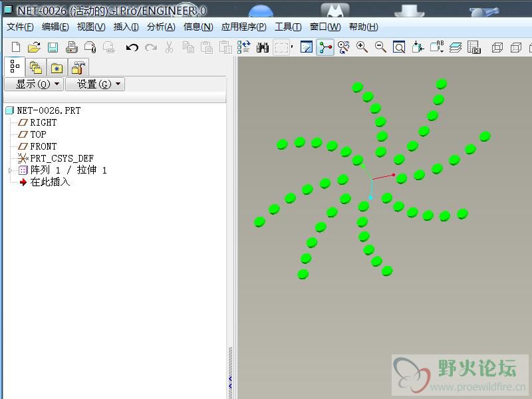532x399 pixels.
Task: Toggle Orient mode icon
Action: pyautogui.click(x=344, y=47)
